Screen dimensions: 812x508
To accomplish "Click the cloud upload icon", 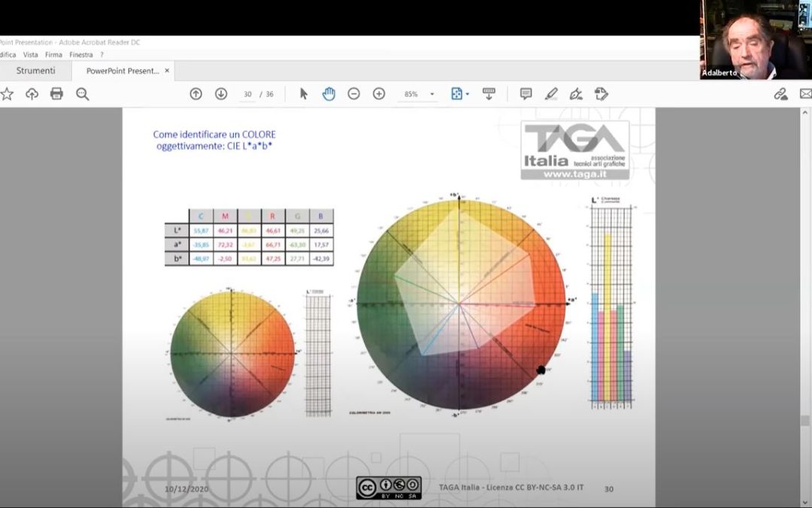I will tap(32, 94).
